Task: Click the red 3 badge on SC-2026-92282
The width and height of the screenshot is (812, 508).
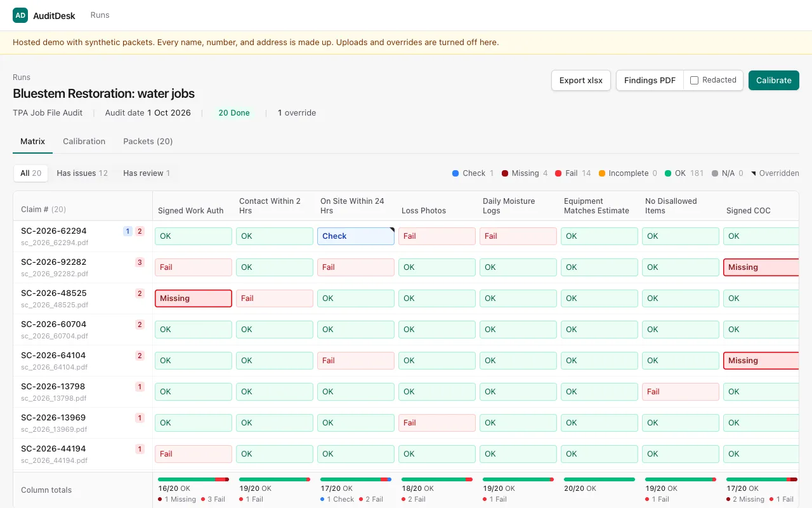Action: coord(140,262)
